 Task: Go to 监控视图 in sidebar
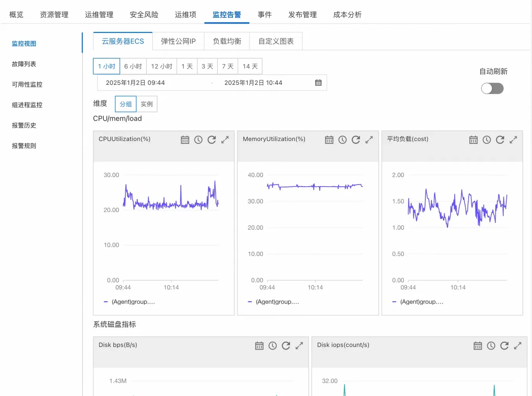24,44
